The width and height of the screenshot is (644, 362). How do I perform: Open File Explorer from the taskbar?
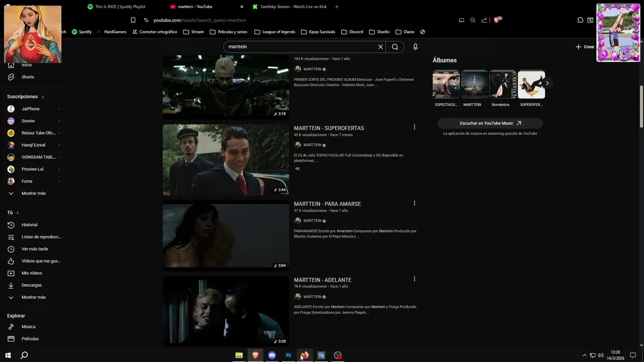pos(239,355)
